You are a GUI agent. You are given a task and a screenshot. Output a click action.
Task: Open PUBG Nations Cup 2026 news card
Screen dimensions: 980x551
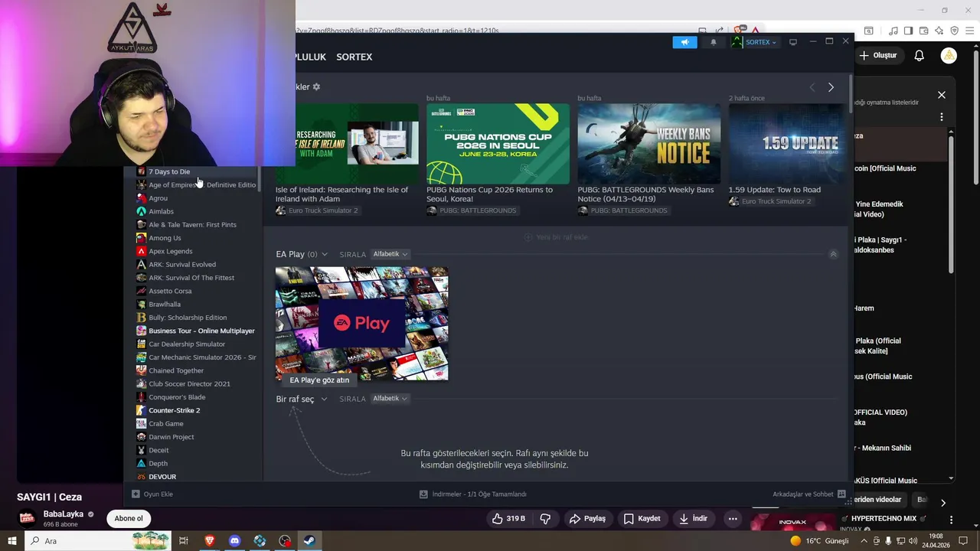click(498, 144)
